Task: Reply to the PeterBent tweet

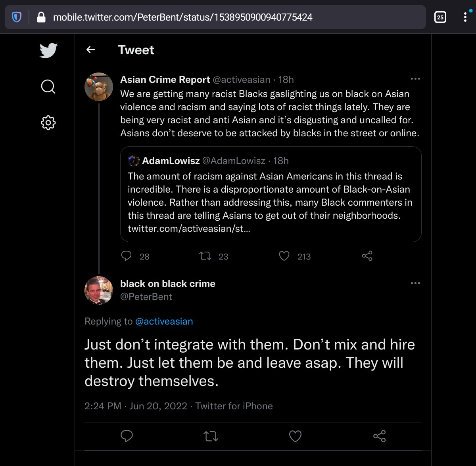Action: click(x=127, y=436)
